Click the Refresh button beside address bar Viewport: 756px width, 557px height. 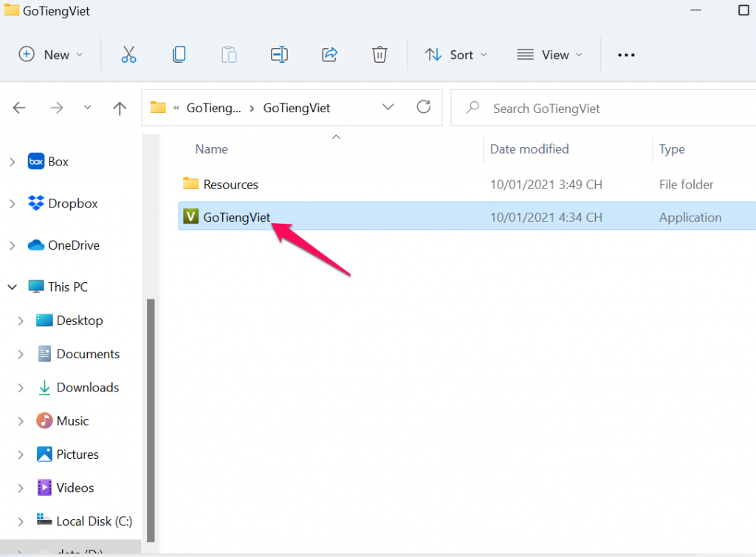(x=424, y=108)
